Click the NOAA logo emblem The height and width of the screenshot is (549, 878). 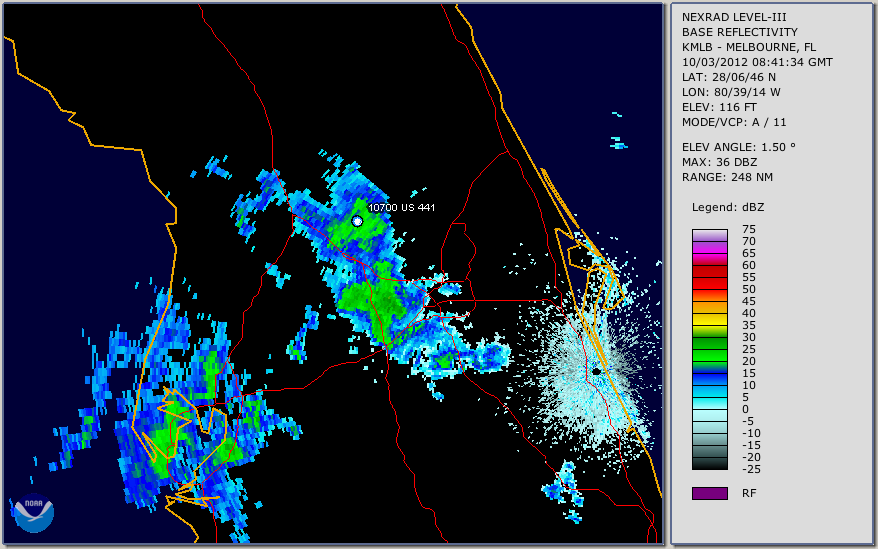(33, 513)
